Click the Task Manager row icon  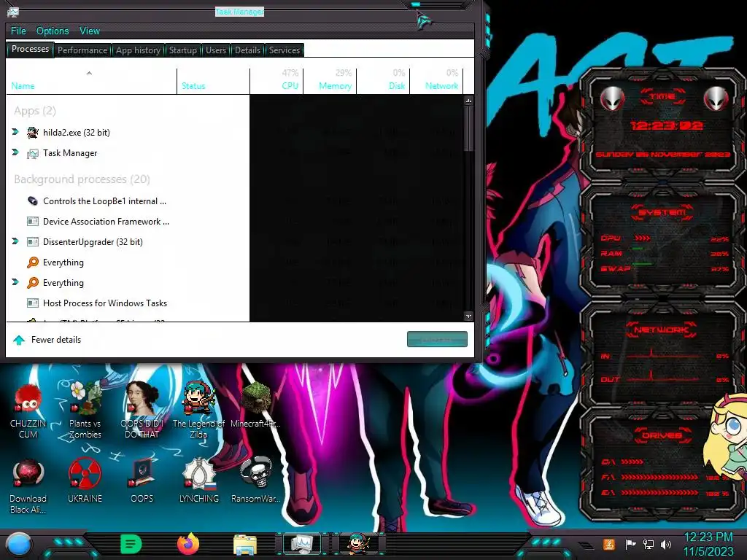pyautogui.click(x=32, y=153)
